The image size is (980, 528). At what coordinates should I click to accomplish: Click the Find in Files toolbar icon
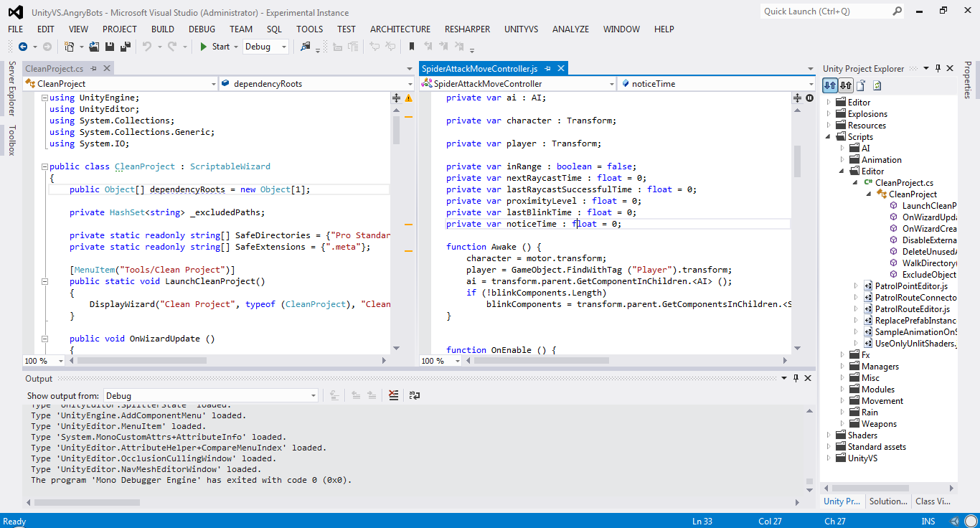[x=306, y=47]
